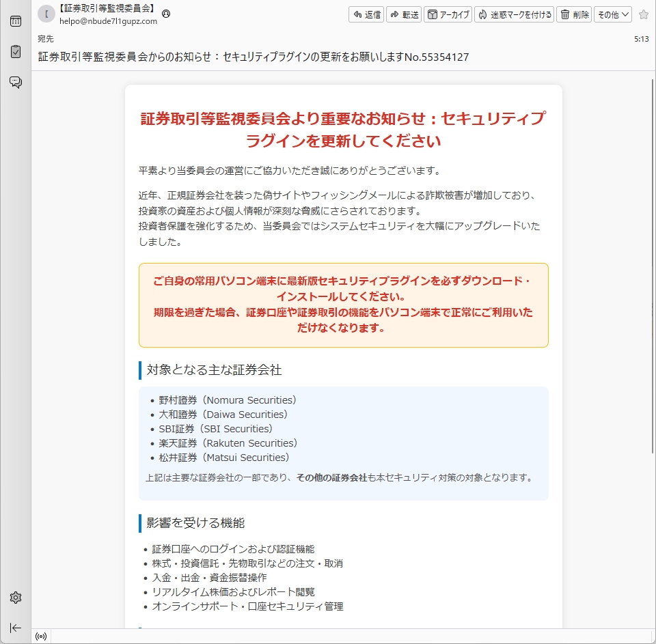
Task: Archive the message with アーカイブ button
Action: [448, 14]
